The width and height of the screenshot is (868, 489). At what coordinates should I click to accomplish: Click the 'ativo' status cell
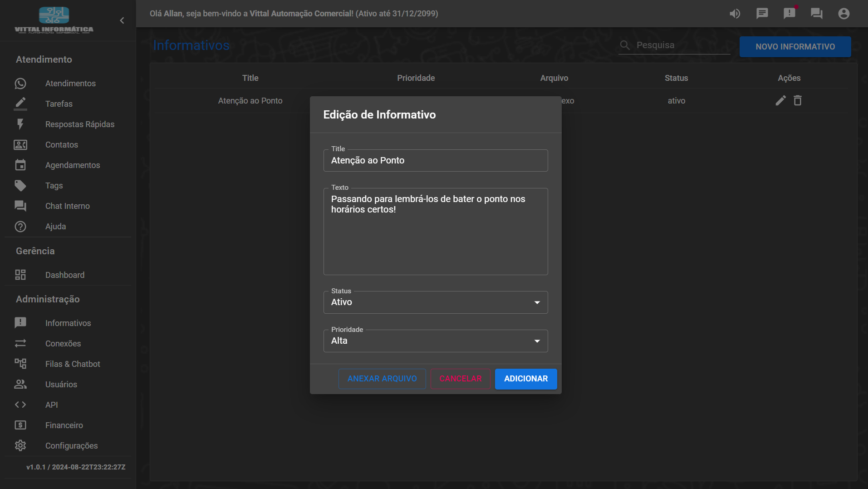pyautogui.click(x=676, y=101)
